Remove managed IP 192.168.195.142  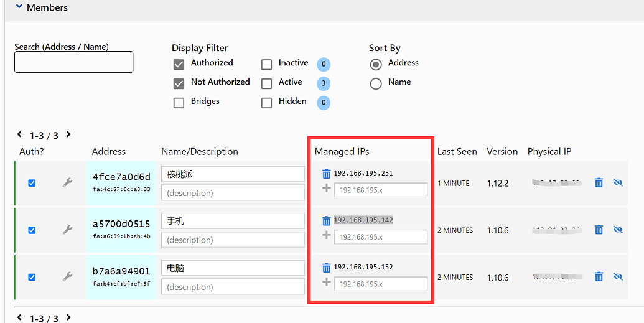coord(326,220)
